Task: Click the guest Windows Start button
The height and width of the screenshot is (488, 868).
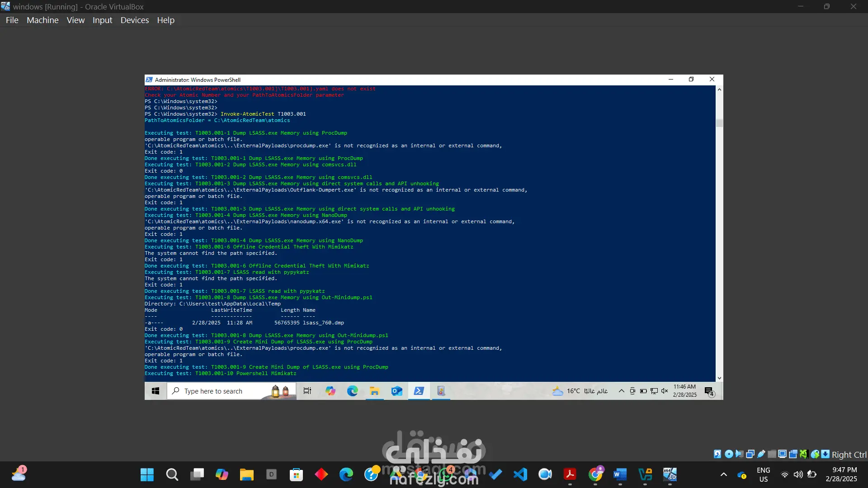Action: (156, 391)
